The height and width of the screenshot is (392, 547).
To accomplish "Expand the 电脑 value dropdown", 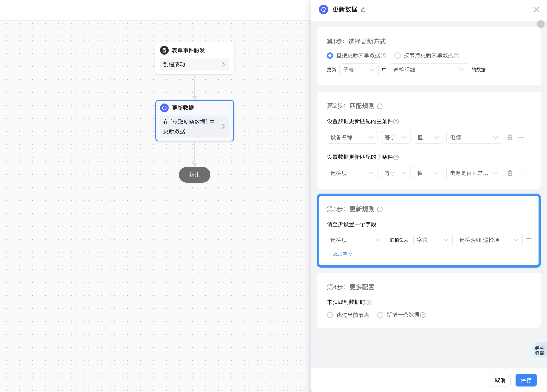I will click(474, 137).
